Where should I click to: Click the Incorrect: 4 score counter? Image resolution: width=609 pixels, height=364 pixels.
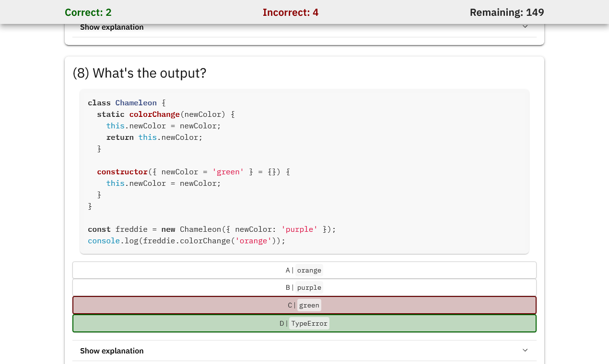[x=291, y=12]
